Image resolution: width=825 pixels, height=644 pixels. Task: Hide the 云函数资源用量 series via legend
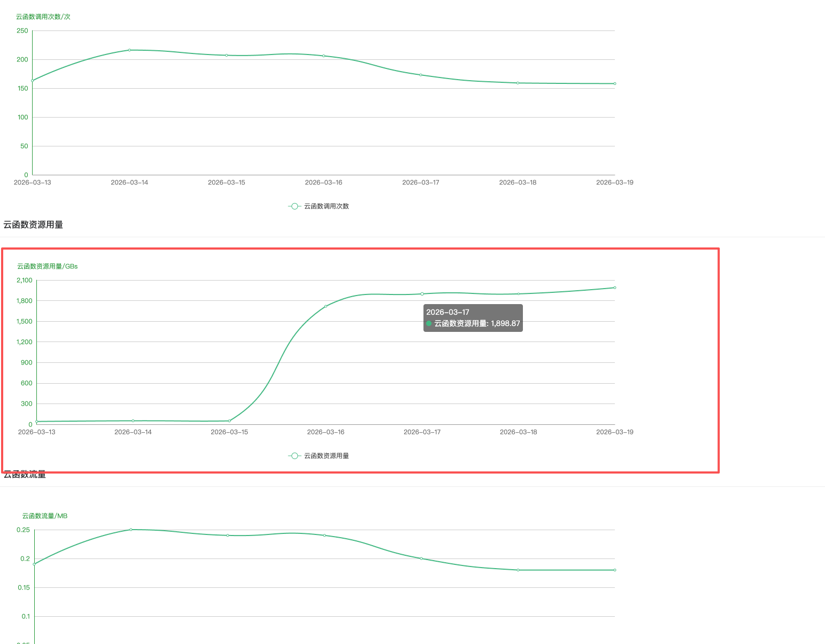pyautogui.click(x=319, y=456)
